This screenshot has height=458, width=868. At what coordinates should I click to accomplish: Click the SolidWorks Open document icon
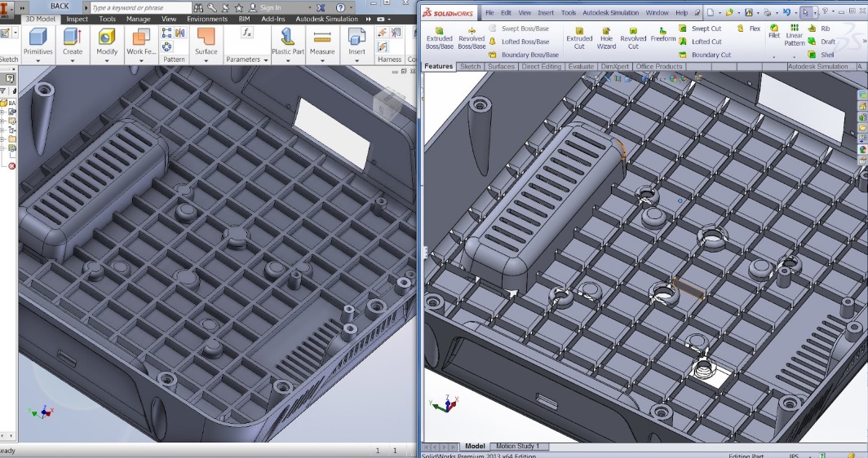(729, 12)
